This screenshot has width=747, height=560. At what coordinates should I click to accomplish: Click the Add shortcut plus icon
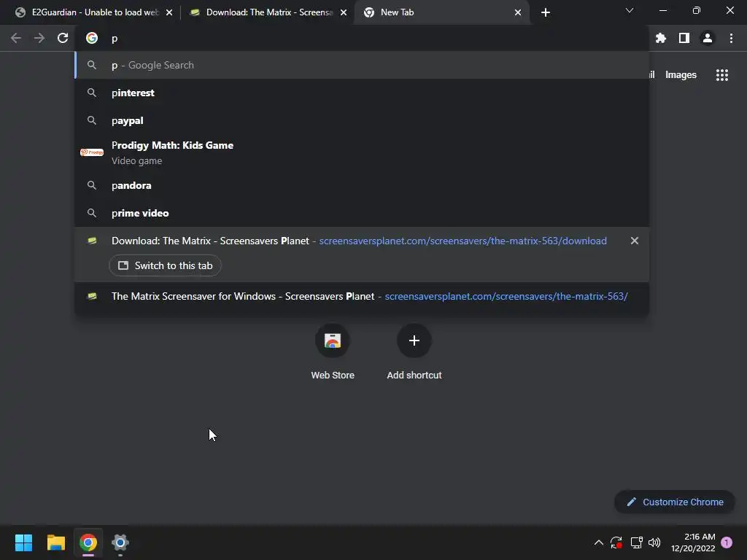[414, 341]
